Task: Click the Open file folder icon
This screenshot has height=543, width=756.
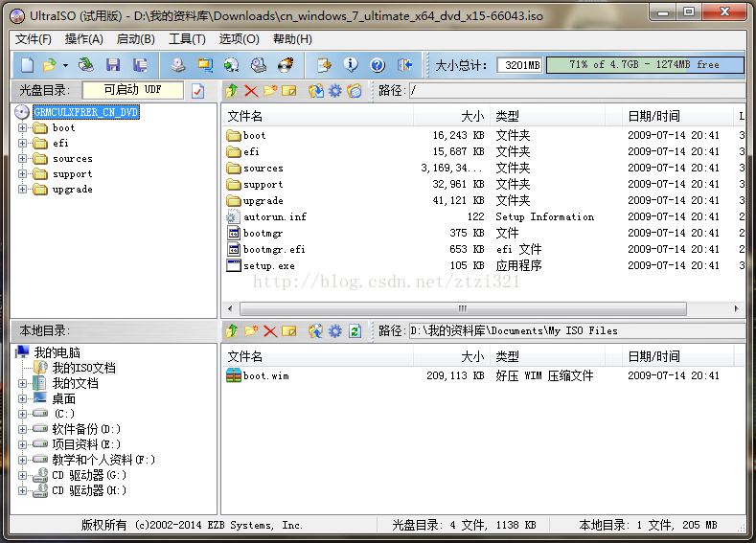Action: [x=49, y=64]
